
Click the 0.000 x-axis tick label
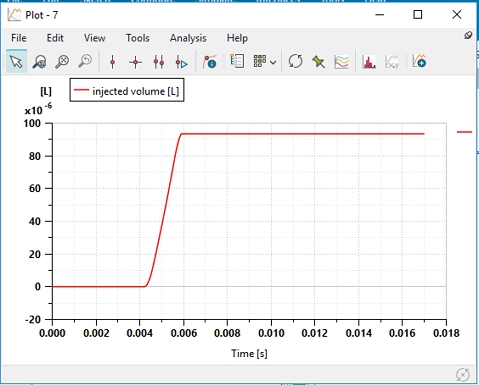(x=52, y=333)
